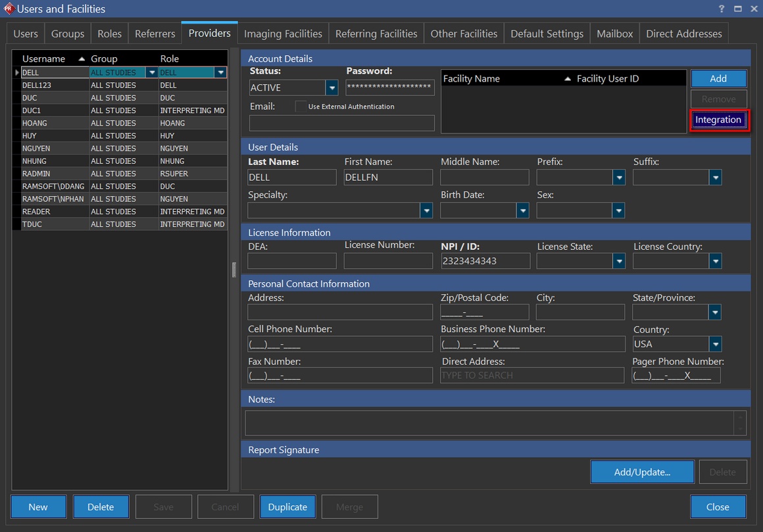This screenshot has height=532, width=763.
Task: Click the Integration button
Action: (x=718, y=120)
